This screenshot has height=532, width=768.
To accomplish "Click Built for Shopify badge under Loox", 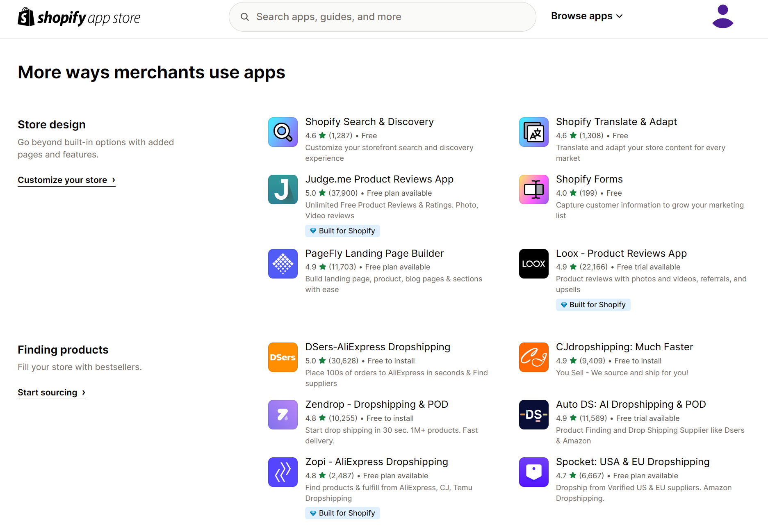I will (x=593, y=305).
